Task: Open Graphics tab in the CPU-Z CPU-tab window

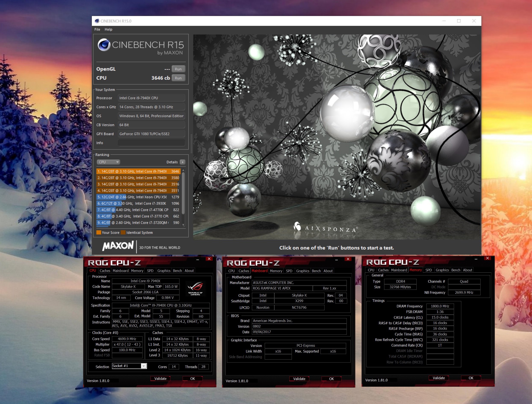Action: point(164,271)
